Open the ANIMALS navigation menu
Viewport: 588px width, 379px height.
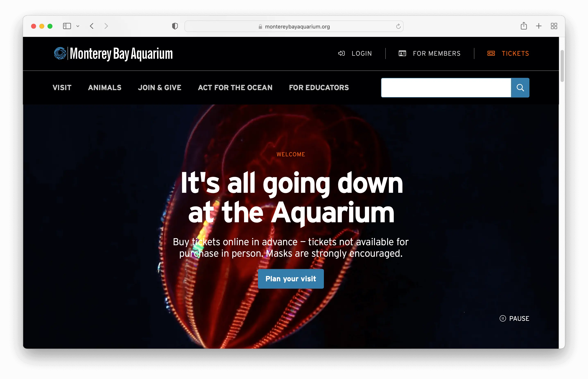105,88
